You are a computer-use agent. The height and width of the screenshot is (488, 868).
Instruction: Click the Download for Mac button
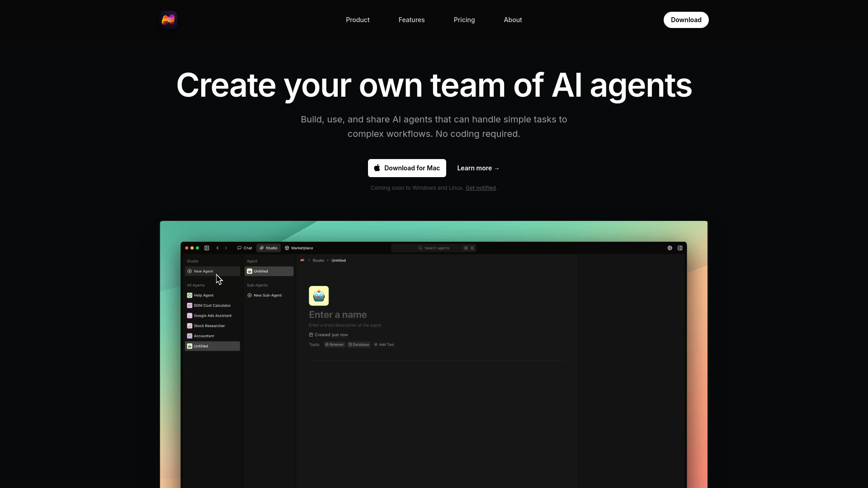click(406, 168)
